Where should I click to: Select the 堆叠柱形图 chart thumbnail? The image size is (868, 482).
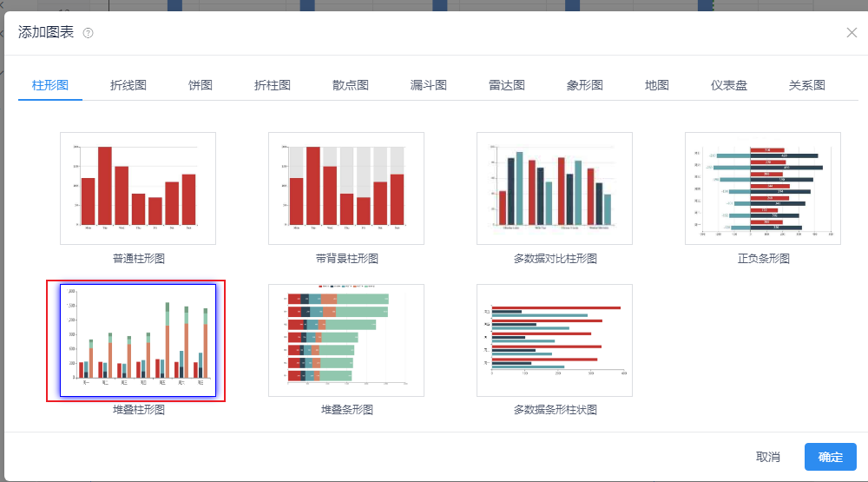[x=138, y=340]
